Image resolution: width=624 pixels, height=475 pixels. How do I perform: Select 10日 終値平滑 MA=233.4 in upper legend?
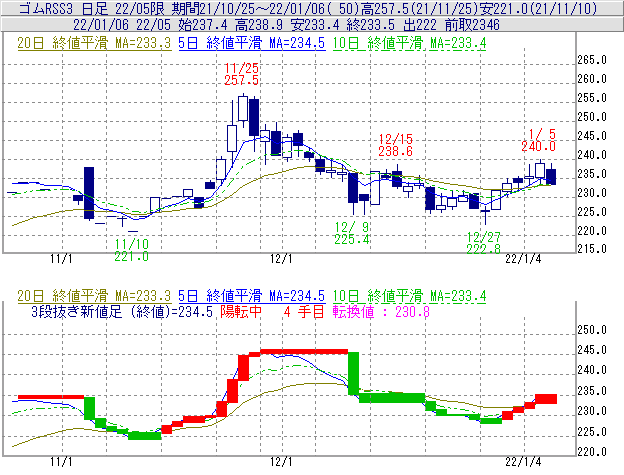[409, 43]
